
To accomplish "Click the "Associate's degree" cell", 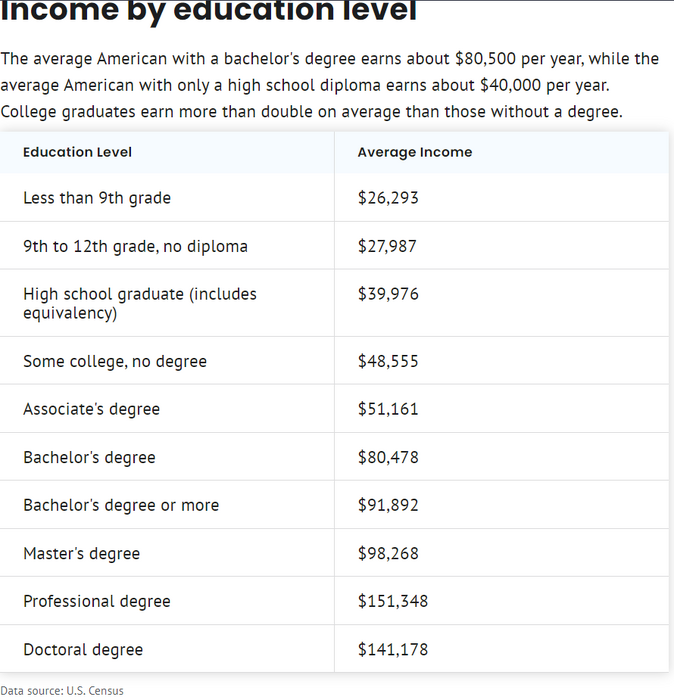I will click(91, 409).
